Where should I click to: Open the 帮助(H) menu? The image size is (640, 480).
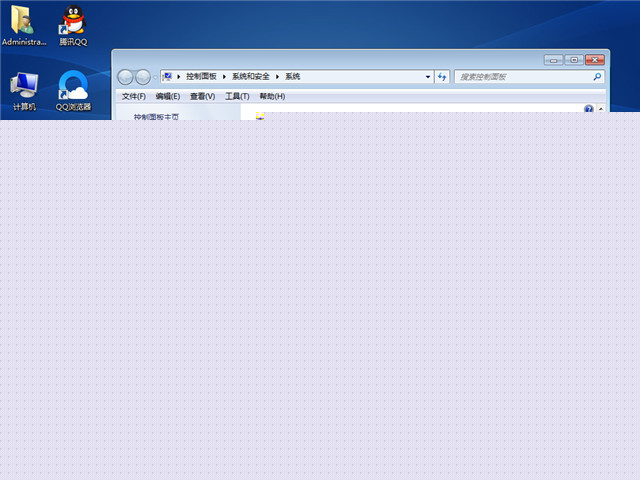click(272, 96)
